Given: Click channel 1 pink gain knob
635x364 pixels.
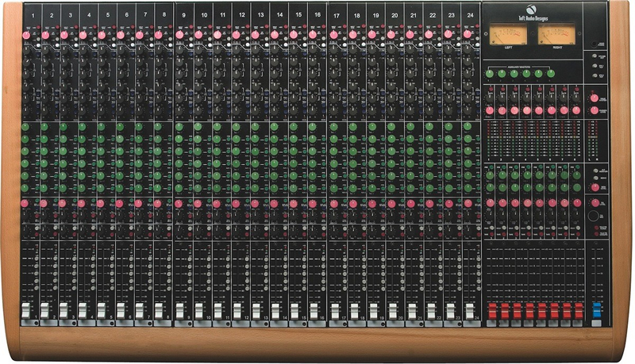Looking at the screenshot, I should tap(26, 35).
